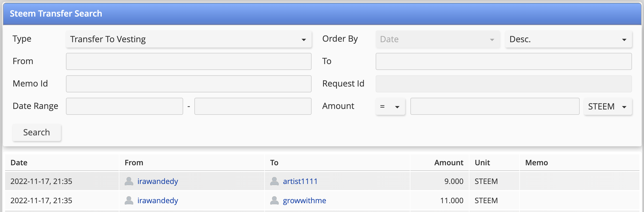Click growwithme's avatar icon
Image resolution: width=644 pixels, height=212 pixels.
coord(274,200)
